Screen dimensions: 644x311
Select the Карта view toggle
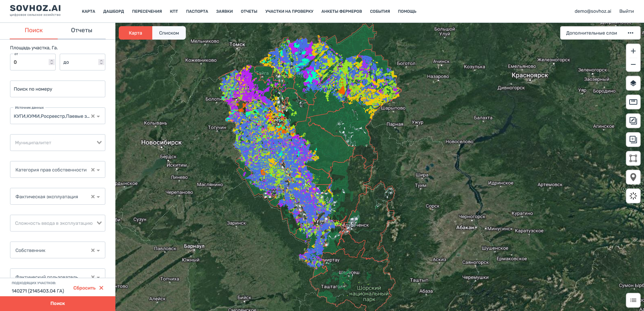click(x=136, y=33)
